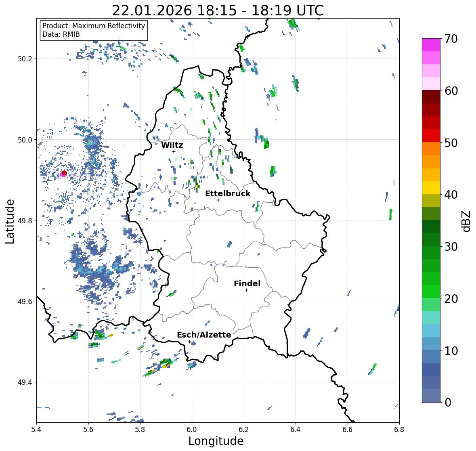The width and height of the screenshot is (476, 451).
Task: Click latitude tick label 50.2
Action: (x=25, y=59)
